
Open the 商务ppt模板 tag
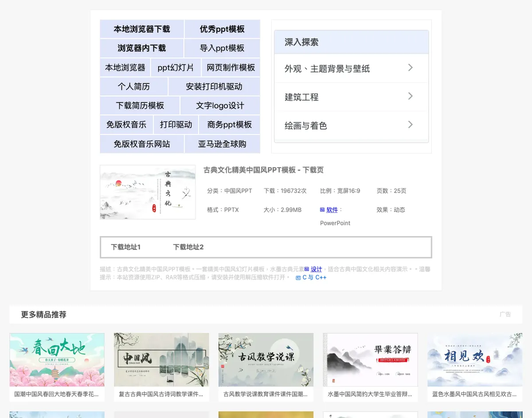[230, 125]
